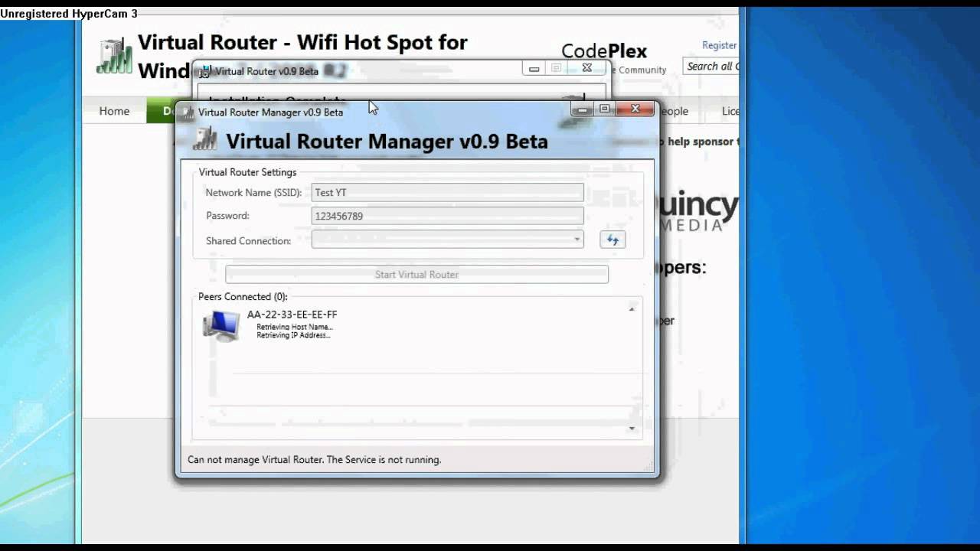Click the 'Retrieving Host Name...' text

295,327
